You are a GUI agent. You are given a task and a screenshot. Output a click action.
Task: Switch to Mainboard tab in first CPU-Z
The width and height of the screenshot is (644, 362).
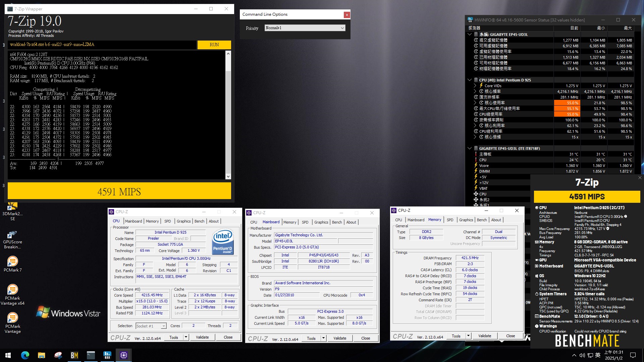click(133, 221)
